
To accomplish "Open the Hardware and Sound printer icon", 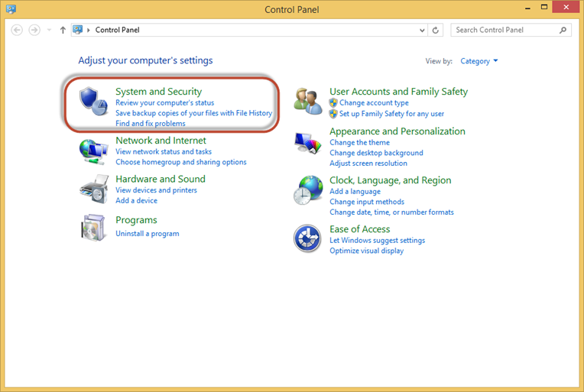I will pos(94,189).
